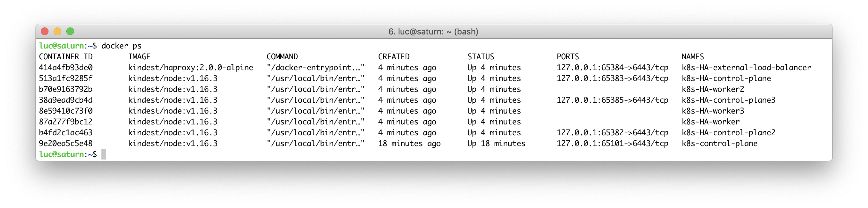
Task: Click the terminal title 'luc@saturn: ~ (bash)'
Action: pyautogui.click(x=433, y=31)
